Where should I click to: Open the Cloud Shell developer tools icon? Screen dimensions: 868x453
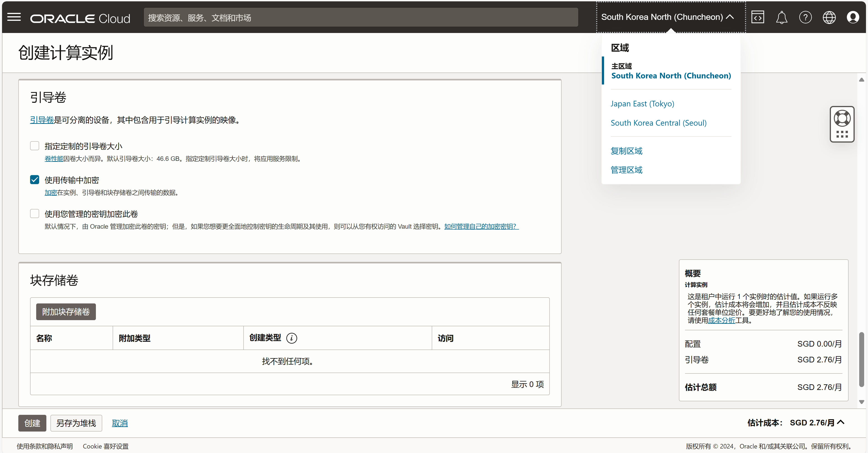(x=757, y=17)
